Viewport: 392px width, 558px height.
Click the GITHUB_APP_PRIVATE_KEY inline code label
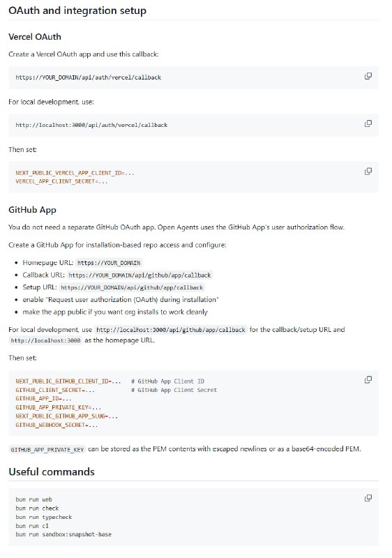click(x=47, y=449)
